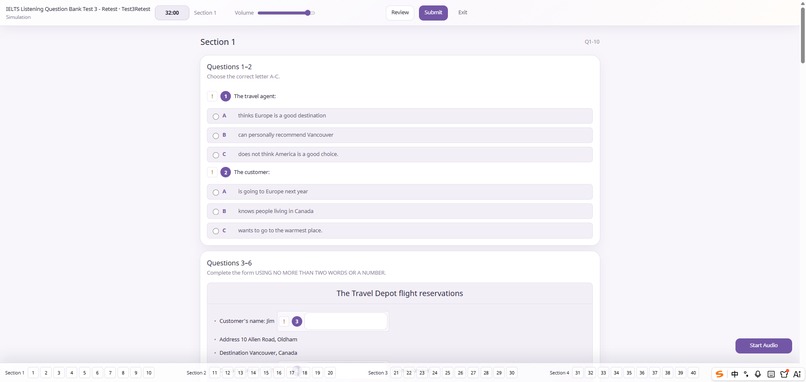
Task: Go to question 36 in bottom navigator
Action: pyautogui.click(x=642, y=373)
